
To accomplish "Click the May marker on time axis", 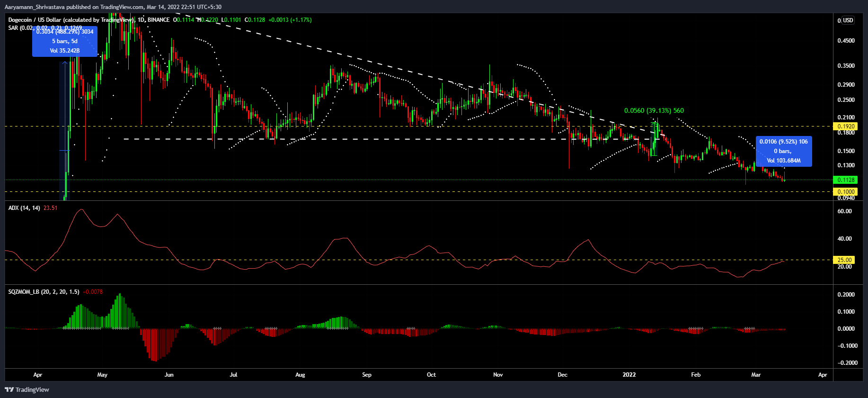I will tap(102, 375).
